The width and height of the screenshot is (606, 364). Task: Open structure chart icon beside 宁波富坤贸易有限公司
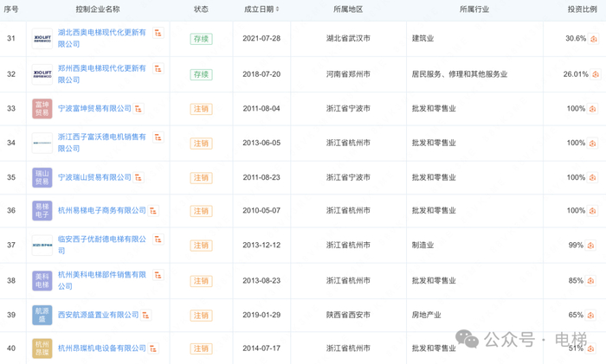click(x=139, y=109)
